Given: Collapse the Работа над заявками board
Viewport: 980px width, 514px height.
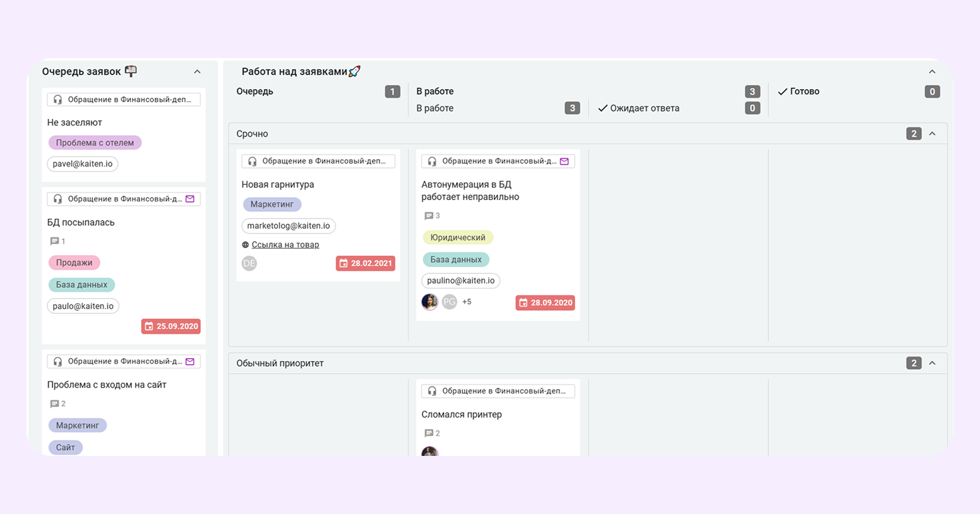Looking at the screenshot, I should [932, 72].
